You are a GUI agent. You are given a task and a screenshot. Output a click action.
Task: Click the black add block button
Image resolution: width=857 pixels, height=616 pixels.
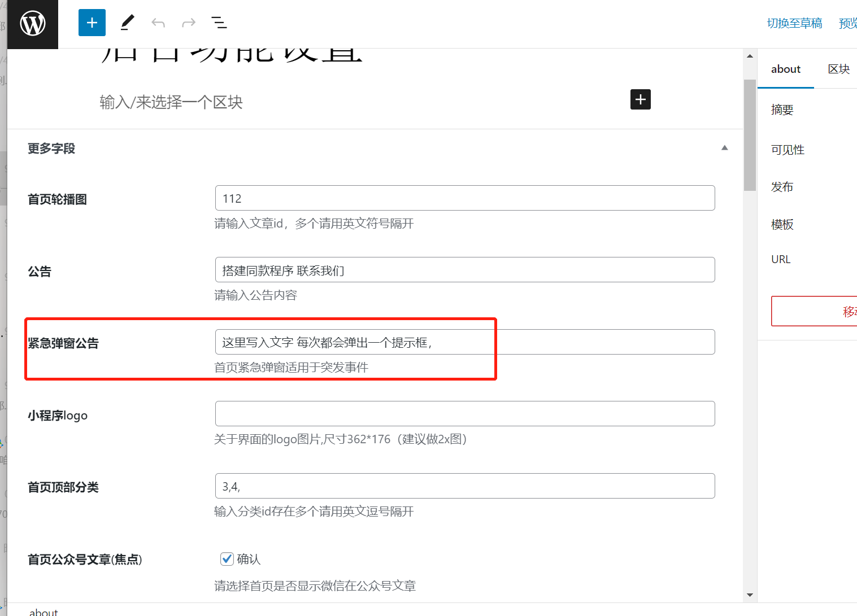[640, 99]
